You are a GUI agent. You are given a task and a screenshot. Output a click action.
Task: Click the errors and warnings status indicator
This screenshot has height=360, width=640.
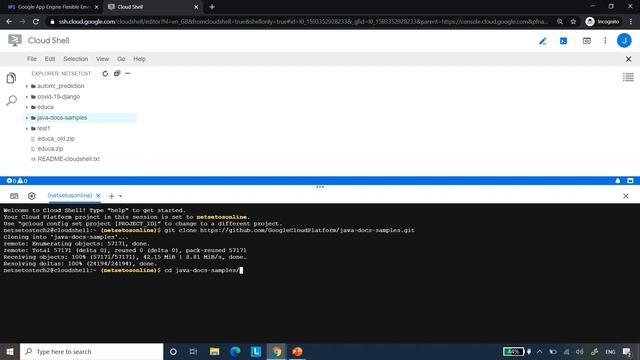point(17,180)
